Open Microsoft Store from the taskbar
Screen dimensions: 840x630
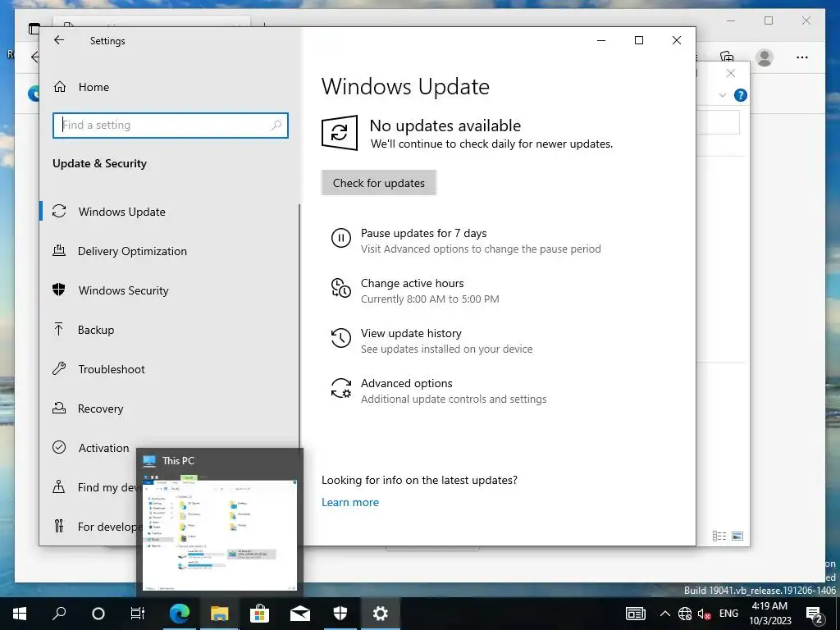point(259,614)
